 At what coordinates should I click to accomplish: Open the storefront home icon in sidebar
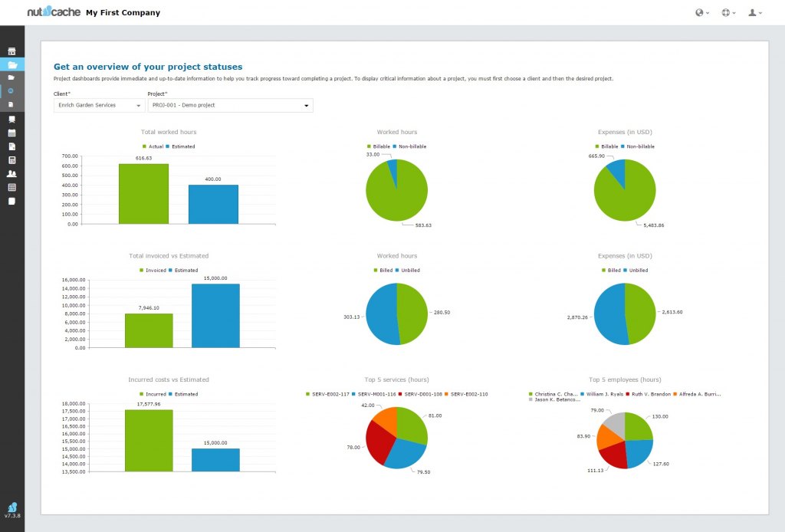[x=11, y=51]
